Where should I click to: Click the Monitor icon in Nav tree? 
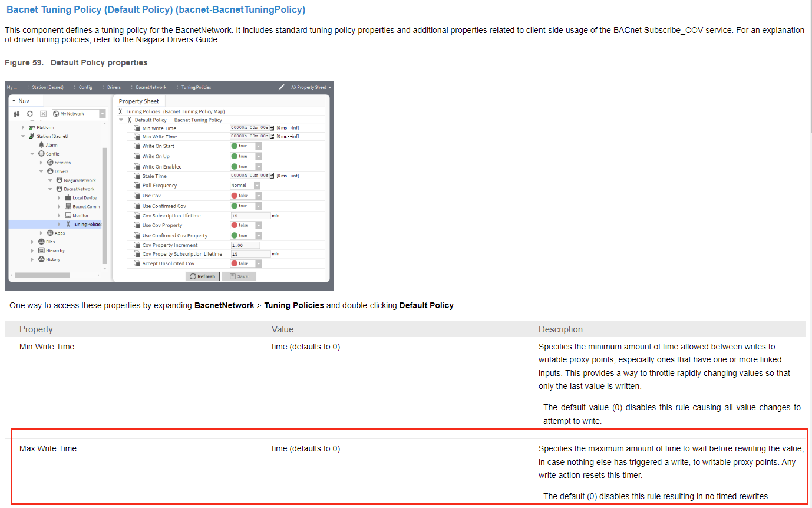(68, 215)
